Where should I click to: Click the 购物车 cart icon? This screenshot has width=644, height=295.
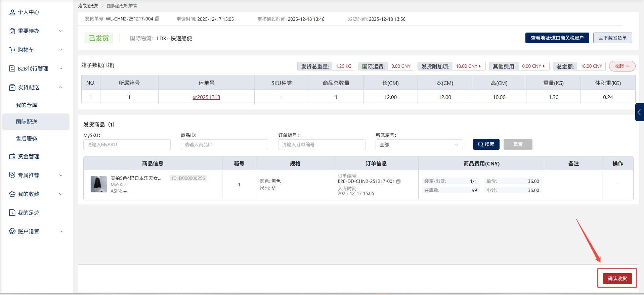[12, 50]
